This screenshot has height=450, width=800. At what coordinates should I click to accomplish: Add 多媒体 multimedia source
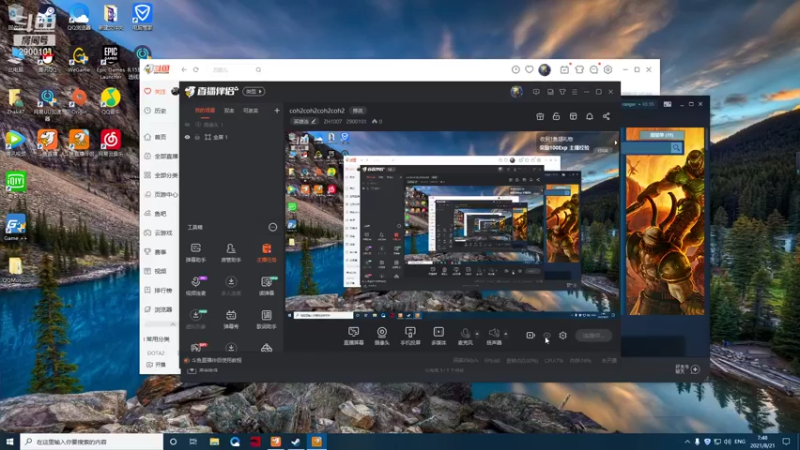(x=438, y=336)
